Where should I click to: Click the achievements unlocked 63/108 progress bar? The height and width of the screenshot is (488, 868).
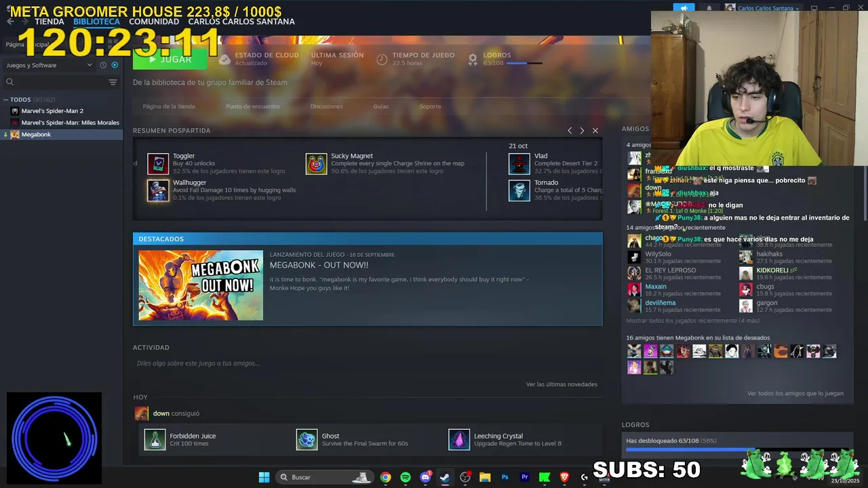[738, 449]
